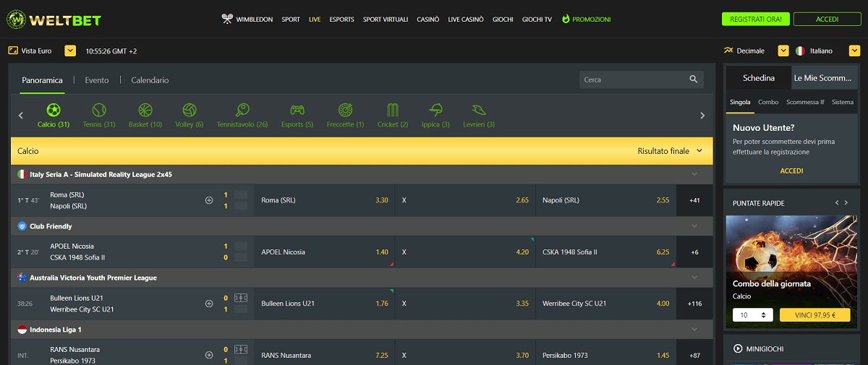Viewport: 868px width, 365px height.
Task: Open Sport Virtuali menu
Action: pos(386,20)
